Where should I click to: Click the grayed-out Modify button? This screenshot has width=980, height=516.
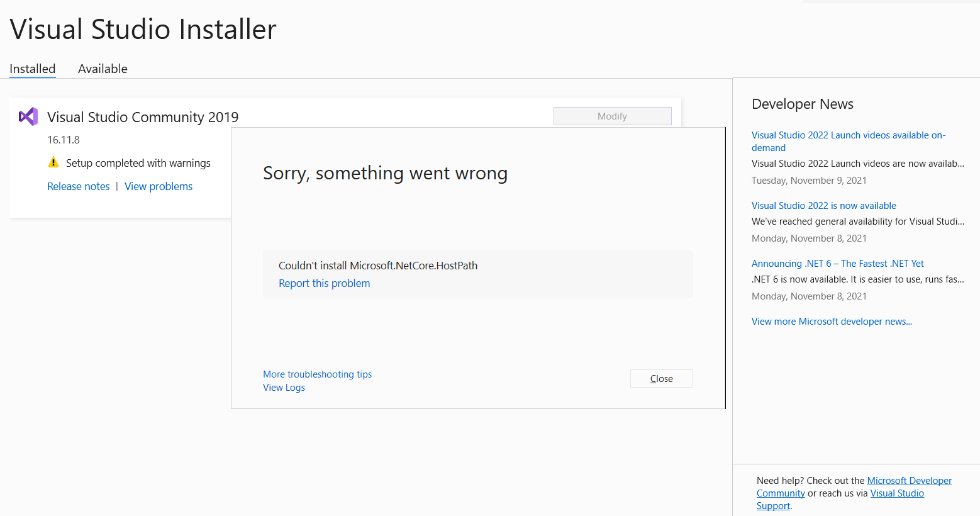(x=612, y=116)
